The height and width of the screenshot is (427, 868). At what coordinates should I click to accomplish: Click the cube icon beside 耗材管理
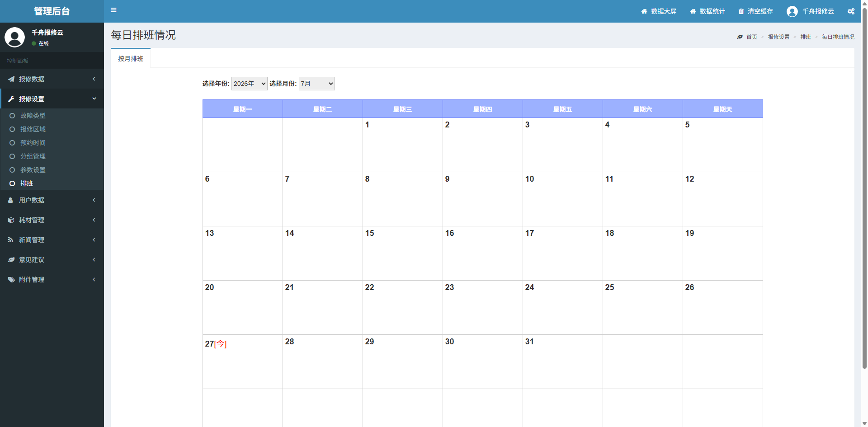click(11, 220)
